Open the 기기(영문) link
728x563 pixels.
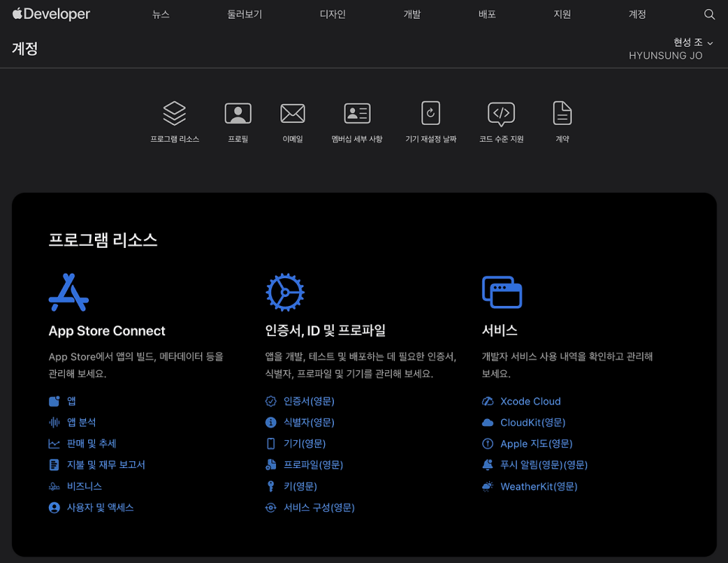coord(304,444)
